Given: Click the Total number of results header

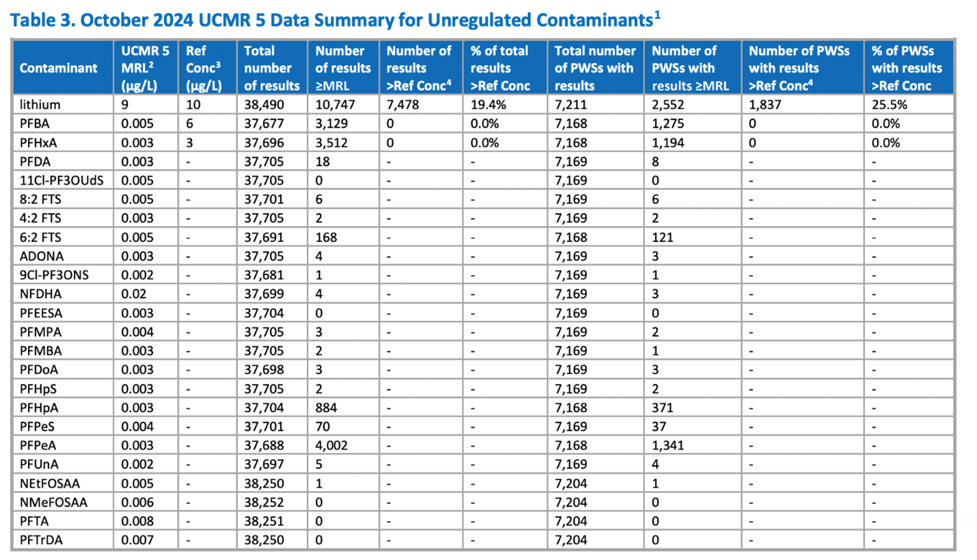Looking at the screenshot, I should [x=271, y=68].
